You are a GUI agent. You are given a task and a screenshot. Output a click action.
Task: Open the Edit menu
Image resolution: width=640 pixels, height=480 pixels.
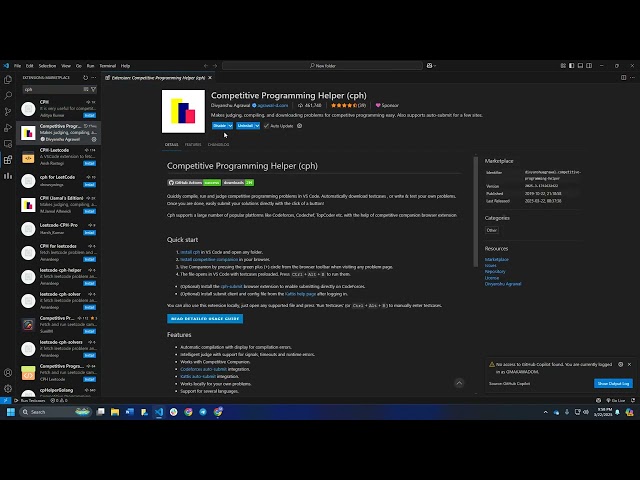click(x=29, y=66)
